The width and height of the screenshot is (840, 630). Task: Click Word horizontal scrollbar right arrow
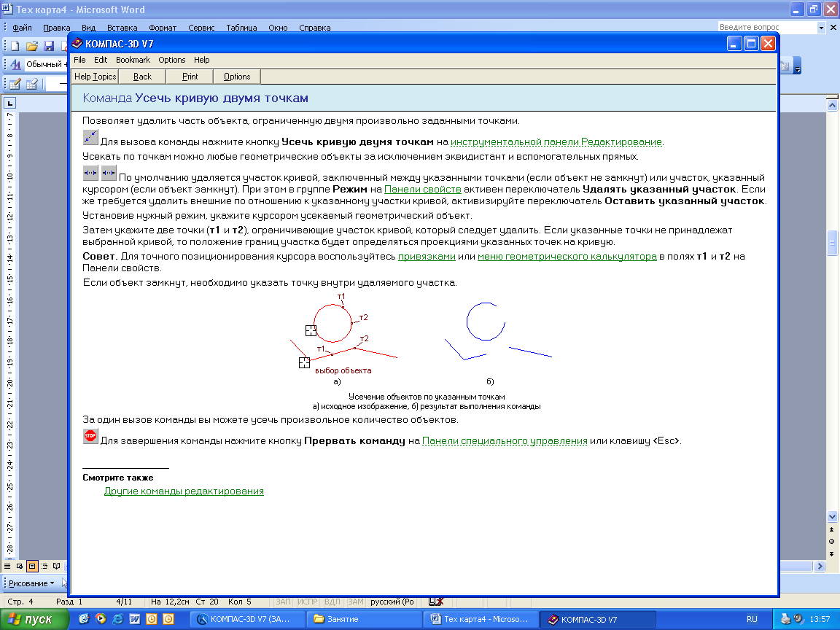pyautogui.click(x=820, y=567)
